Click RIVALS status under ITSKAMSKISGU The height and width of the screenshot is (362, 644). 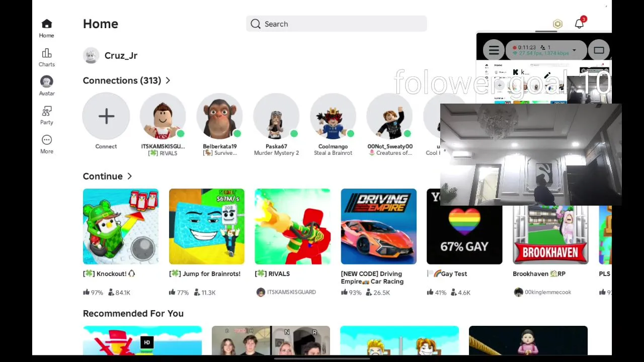coord(163,153)
